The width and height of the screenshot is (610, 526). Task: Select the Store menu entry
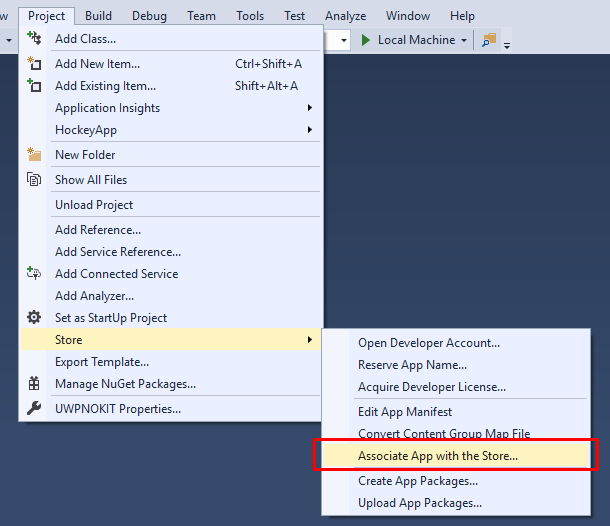(x=171, y=340)
